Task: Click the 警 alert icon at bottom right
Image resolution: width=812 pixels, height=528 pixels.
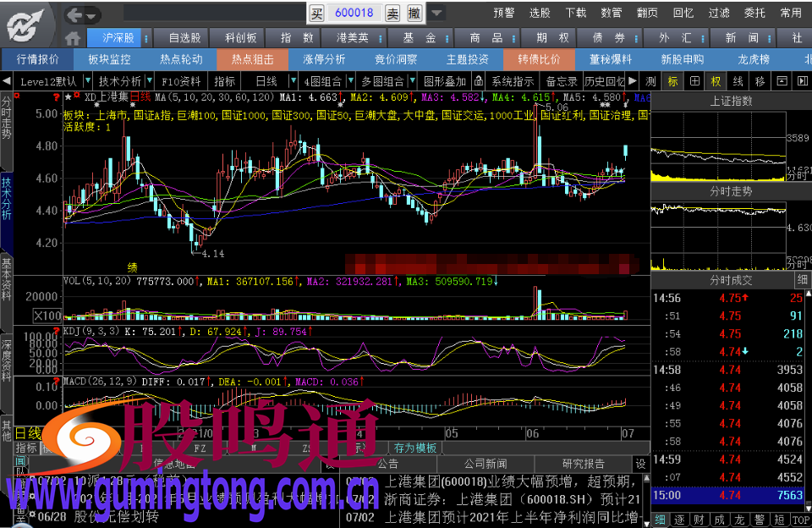Action: tap(760, 520)
